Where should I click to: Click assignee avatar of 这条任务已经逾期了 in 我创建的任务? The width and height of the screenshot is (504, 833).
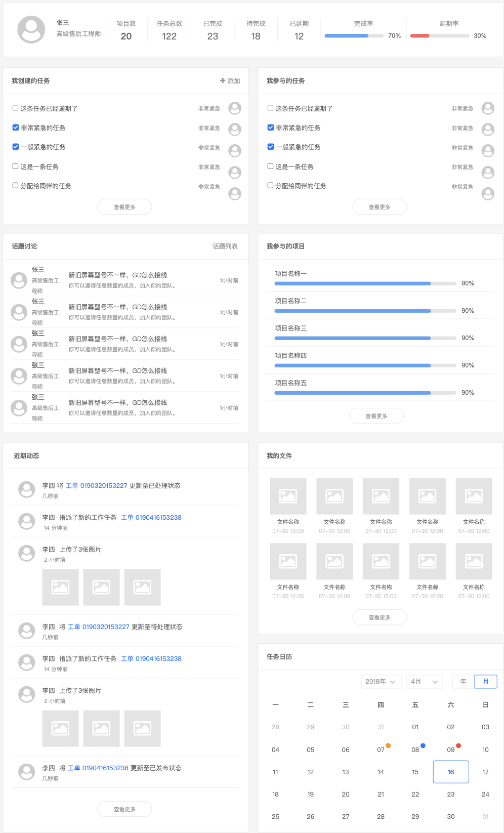pyautogui.click(x=235, y=108)
